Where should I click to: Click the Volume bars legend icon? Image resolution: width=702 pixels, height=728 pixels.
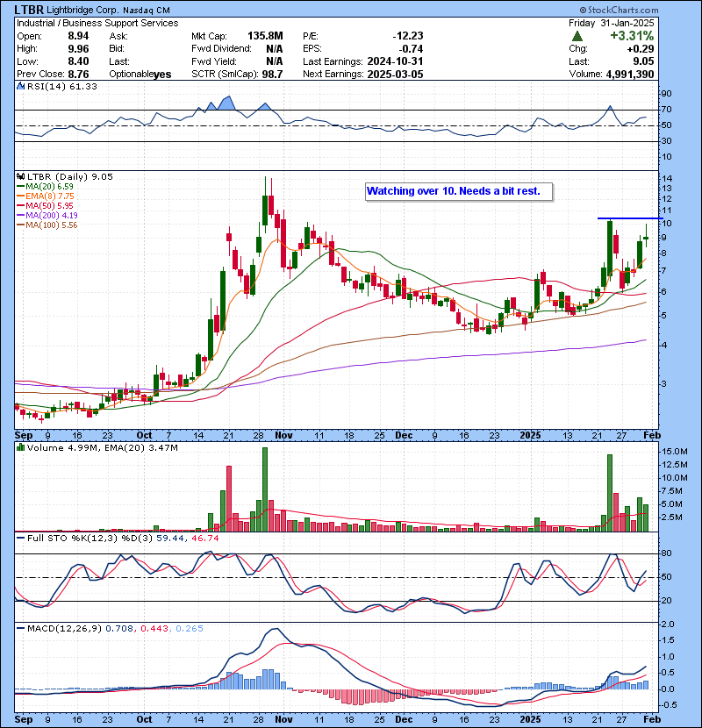click(x=20, y=447)
